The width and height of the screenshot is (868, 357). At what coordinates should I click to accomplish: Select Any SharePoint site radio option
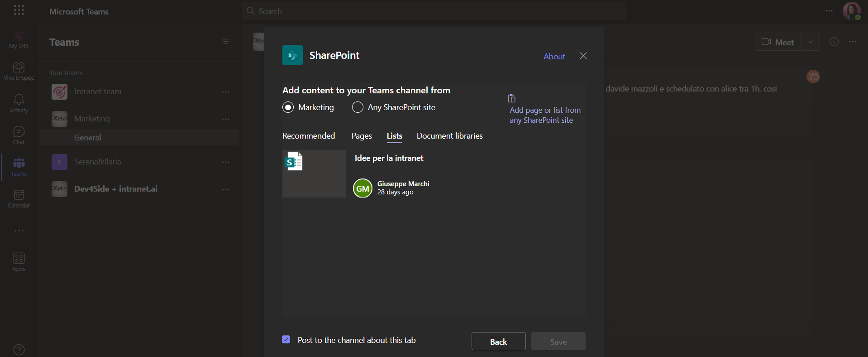[358, 107]
